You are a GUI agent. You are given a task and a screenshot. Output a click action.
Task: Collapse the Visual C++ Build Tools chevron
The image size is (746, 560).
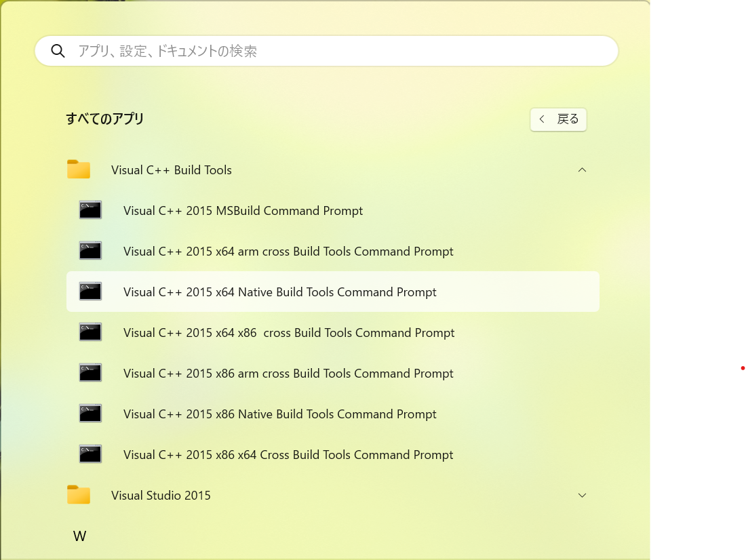[582, 170]
